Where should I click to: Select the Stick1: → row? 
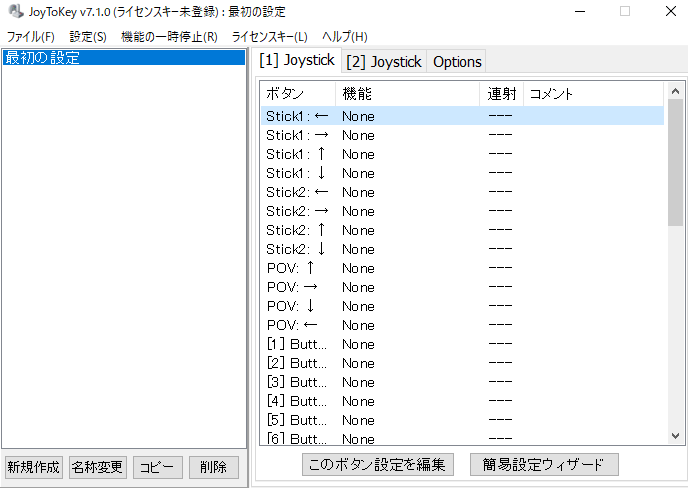point(462,135)
